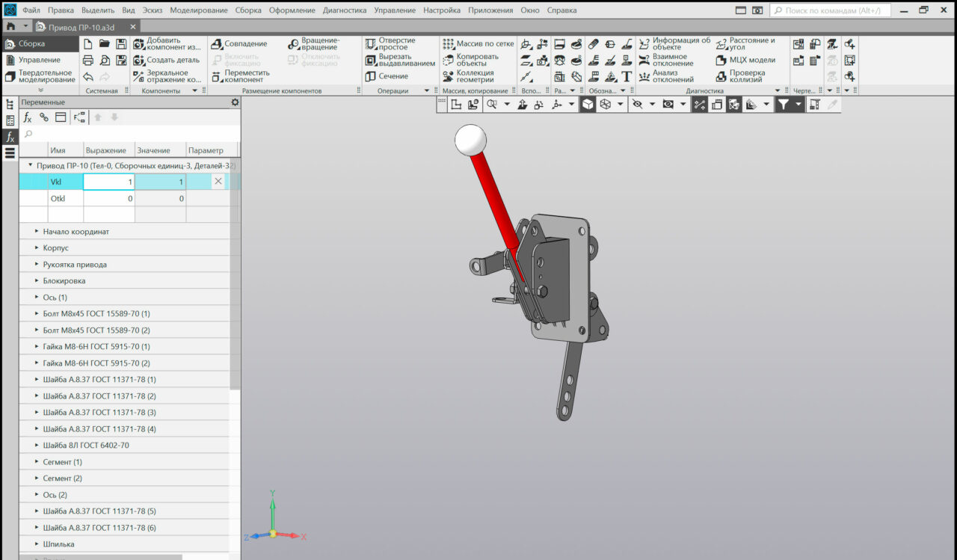
Task: Click the Сечение (Section) operation tool
Action: click(x=387, y=76)
